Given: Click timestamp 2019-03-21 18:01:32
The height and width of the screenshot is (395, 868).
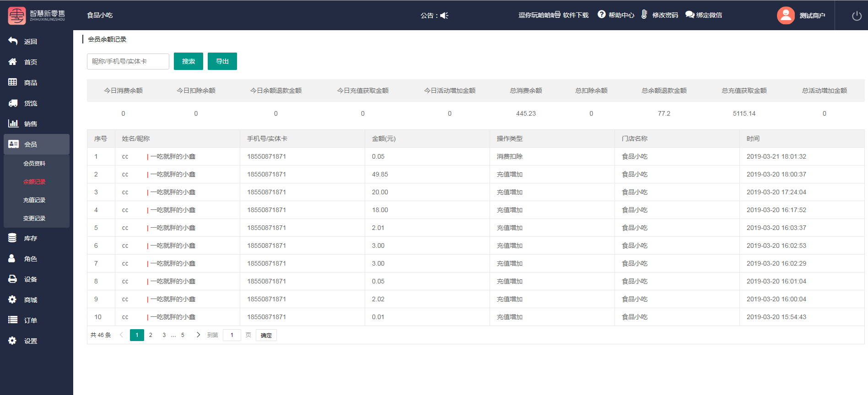Looking at the screenshot, I should tap(776, 156).
